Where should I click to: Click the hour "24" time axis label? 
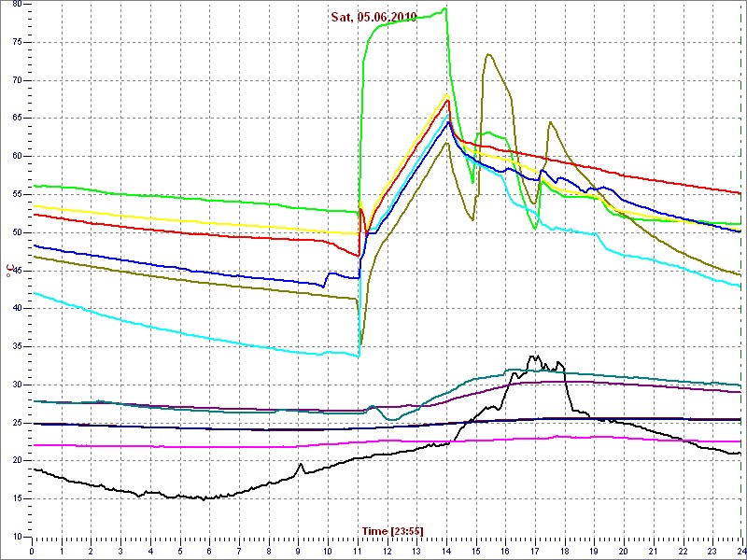740,551
